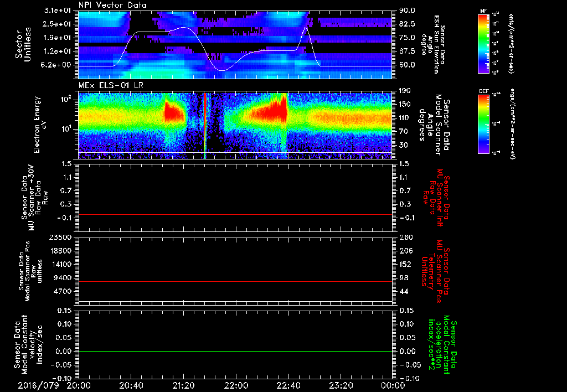Select the "MU Scanner +30V Raw Data" axis label
567x392 pixels.
[x=35, y=198]
